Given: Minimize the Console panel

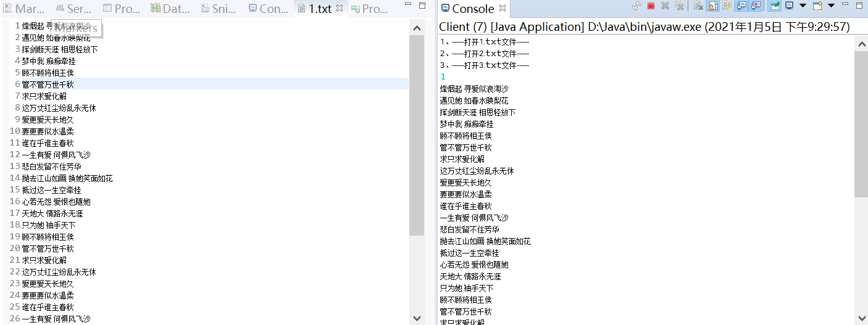Looking at the screenshot, I should [845, 4].
